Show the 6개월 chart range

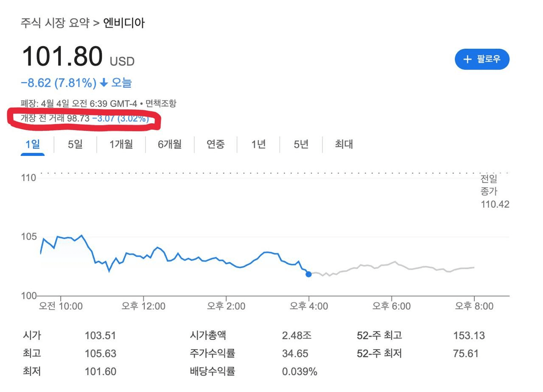tap(170, 145)
